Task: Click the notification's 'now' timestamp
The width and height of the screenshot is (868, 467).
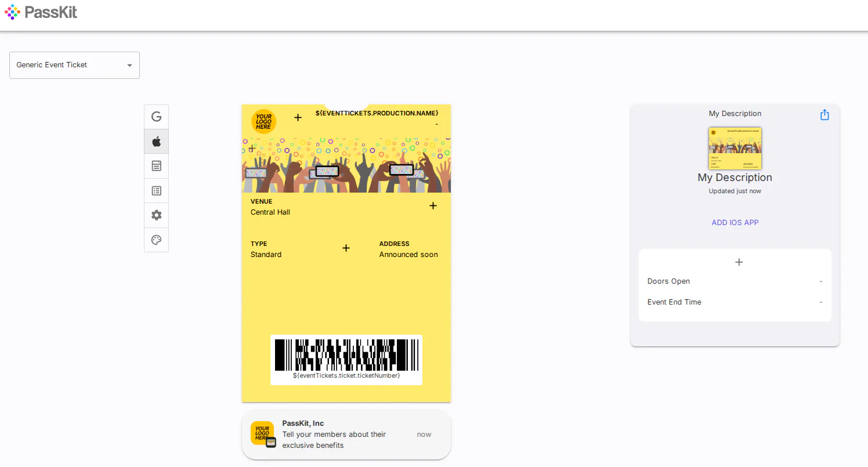Action: tap(424, 435)
